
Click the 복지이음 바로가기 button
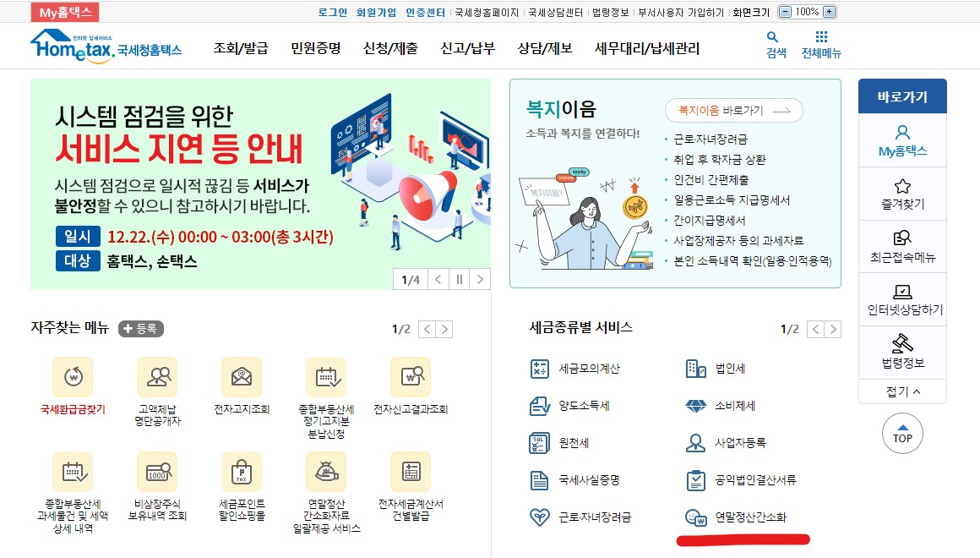tap(734, 111)
